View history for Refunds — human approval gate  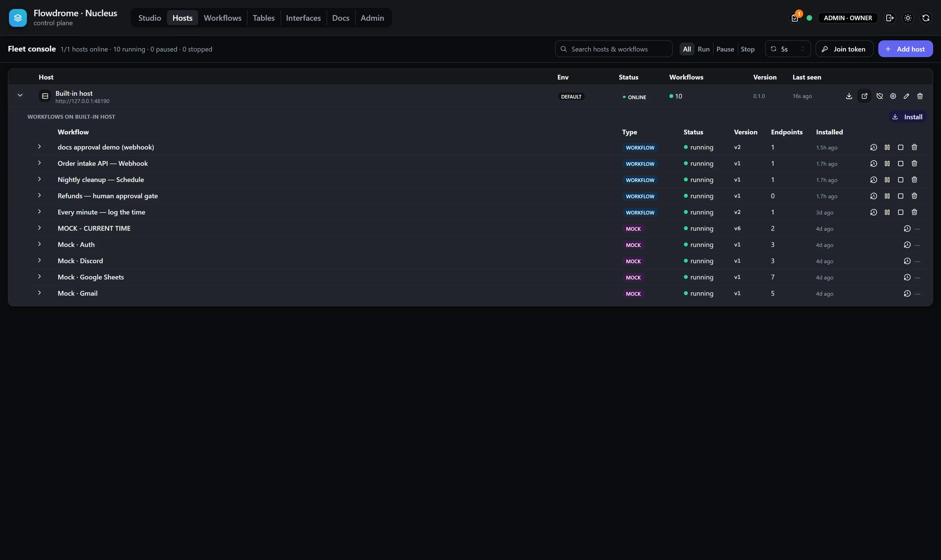874,196
